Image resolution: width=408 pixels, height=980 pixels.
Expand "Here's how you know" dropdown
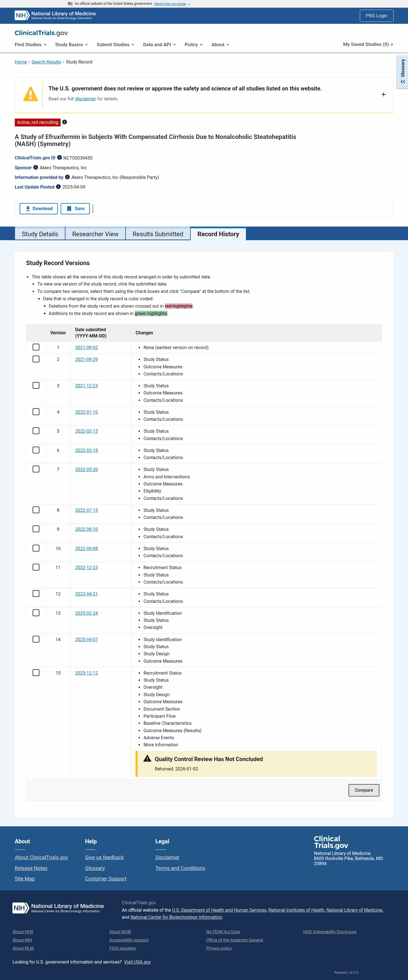(172, 4)
